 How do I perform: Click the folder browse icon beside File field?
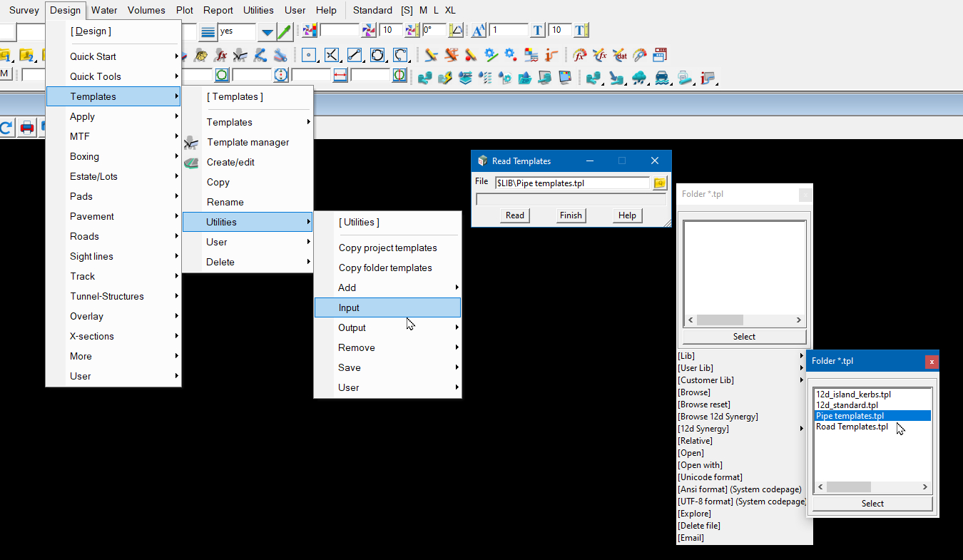660,183
